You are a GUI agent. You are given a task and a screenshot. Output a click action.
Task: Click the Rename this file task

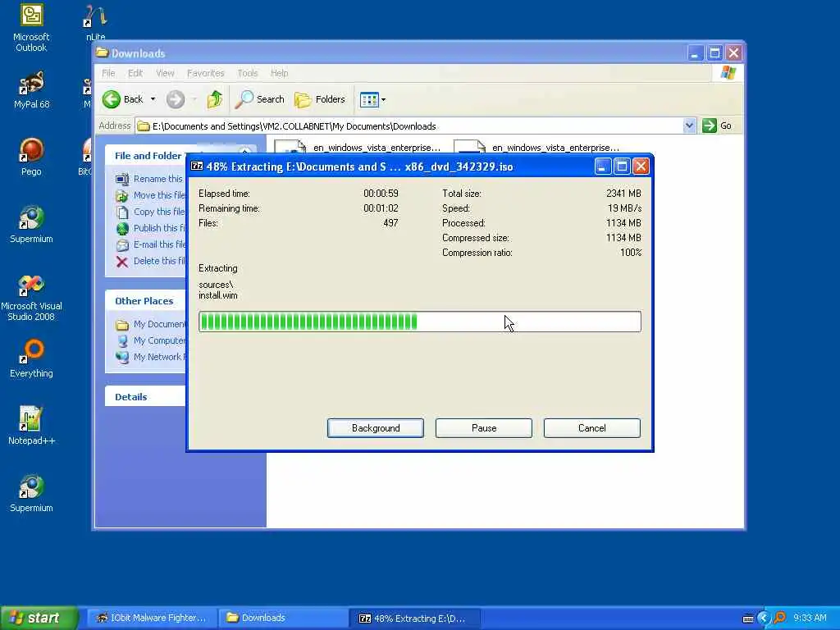[149, 179]
